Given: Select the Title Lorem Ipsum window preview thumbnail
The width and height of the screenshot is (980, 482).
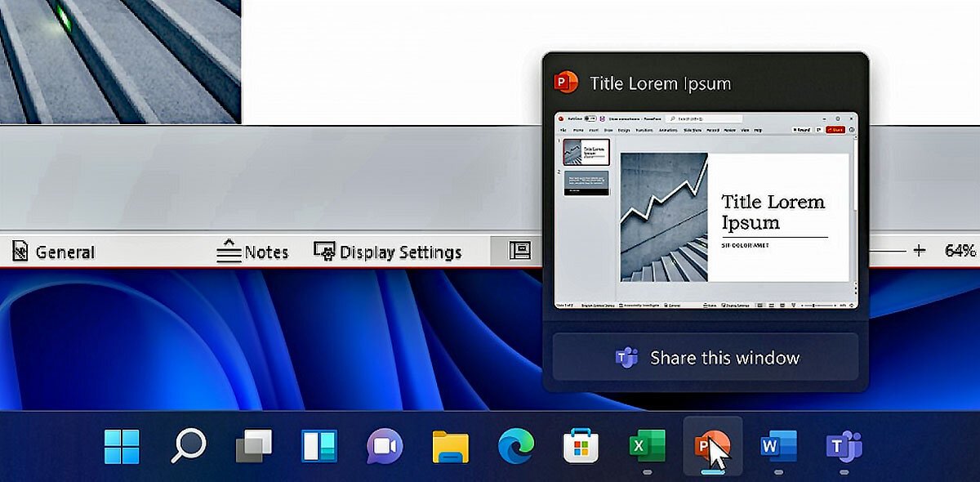Looking at the screenshot, I should [x=706, y=211].
